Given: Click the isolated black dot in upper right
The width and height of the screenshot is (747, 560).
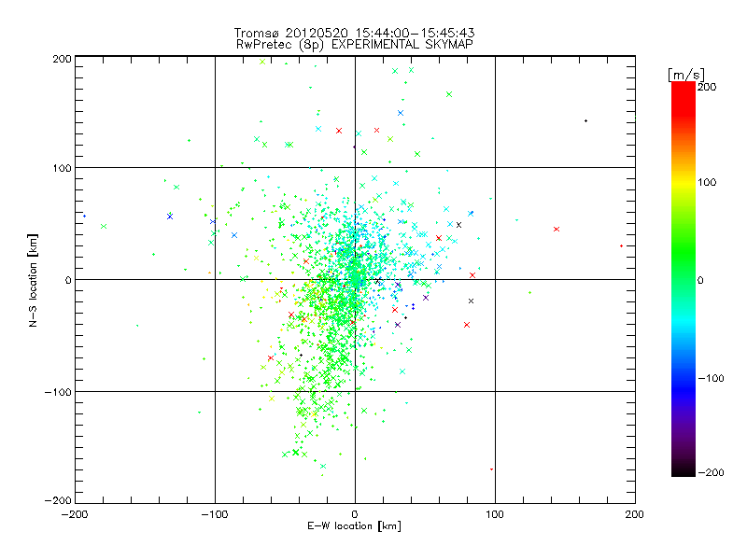Looking at the screenshot, I should click(x=586, y=121).
